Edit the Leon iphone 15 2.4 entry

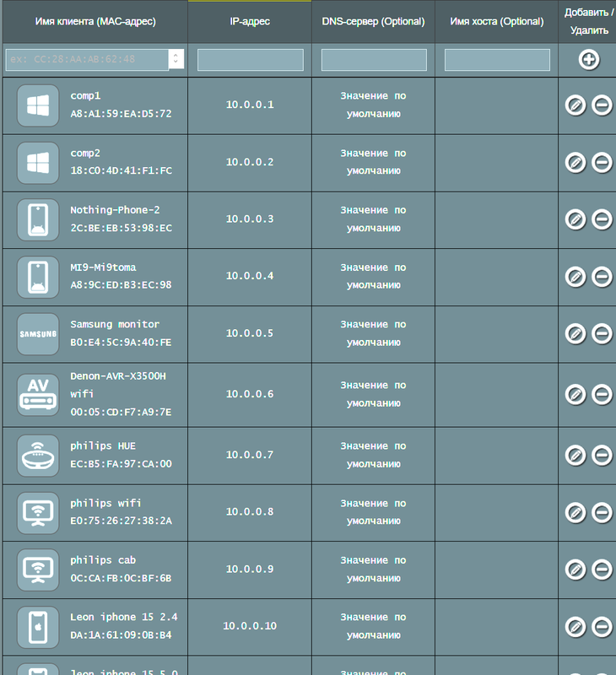575,627
